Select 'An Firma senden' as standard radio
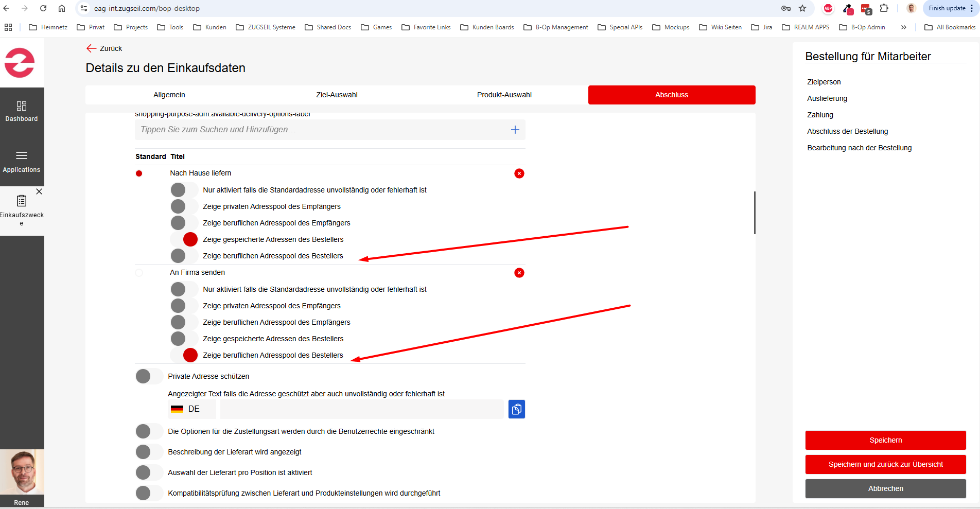This screenshot has width=980, height=509. click(139, 273)
